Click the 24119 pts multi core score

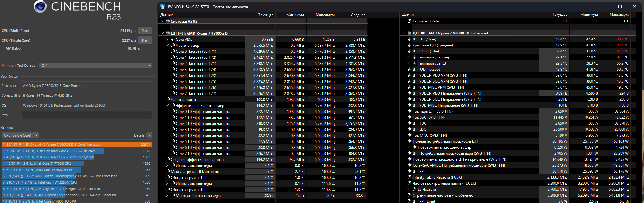(128, 31)
